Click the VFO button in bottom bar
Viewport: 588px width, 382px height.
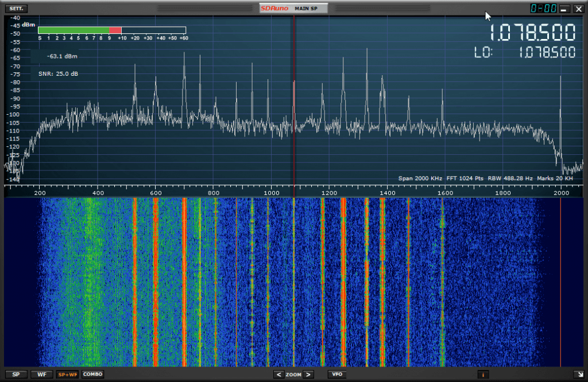coord(337,375)
